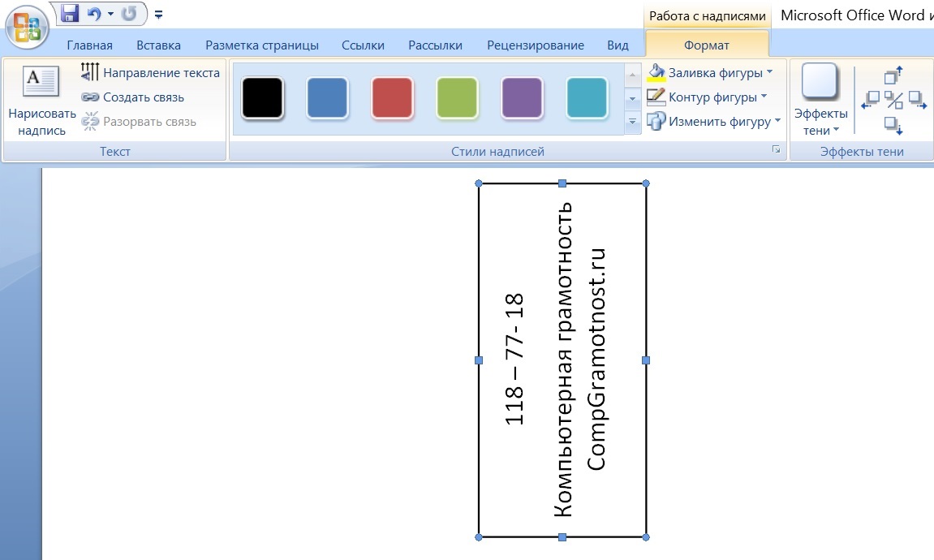Image resolution: width=934 pixels, height=560 pixels.
Task: Apply the blue text box style
Action: pyautogui.click(x=328, y=97)
